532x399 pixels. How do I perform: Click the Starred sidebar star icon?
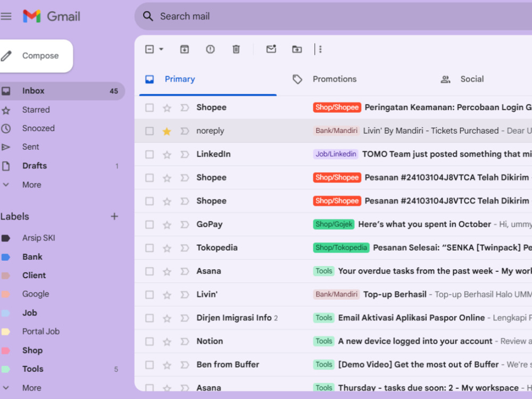click(6, 110)
